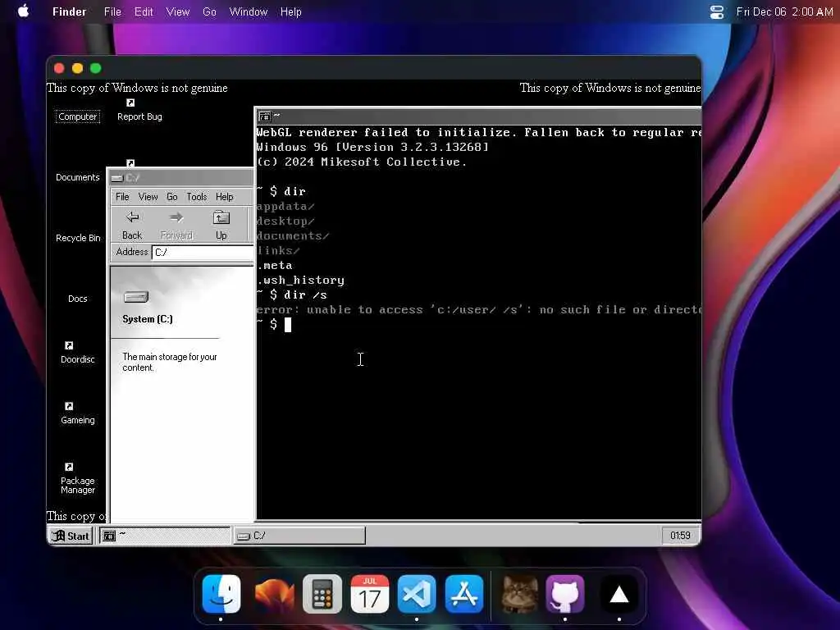Click the date and time in the menu bar

784,11
